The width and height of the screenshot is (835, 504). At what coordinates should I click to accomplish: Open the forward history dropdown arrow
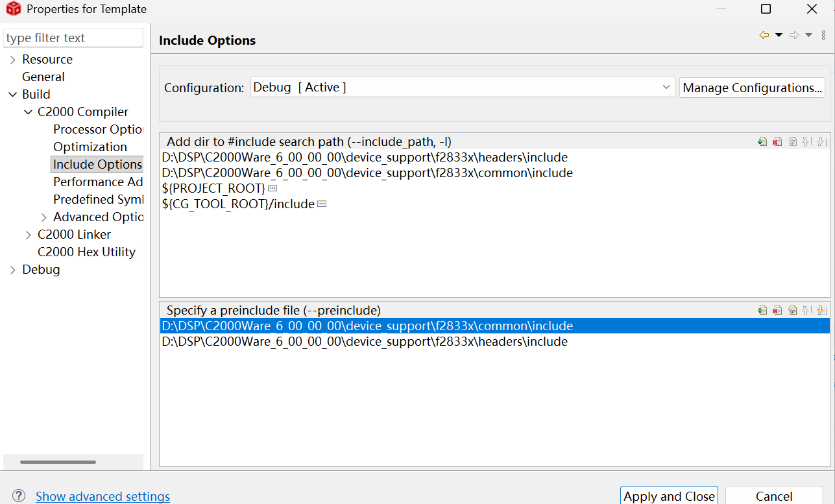click(808, 35)
